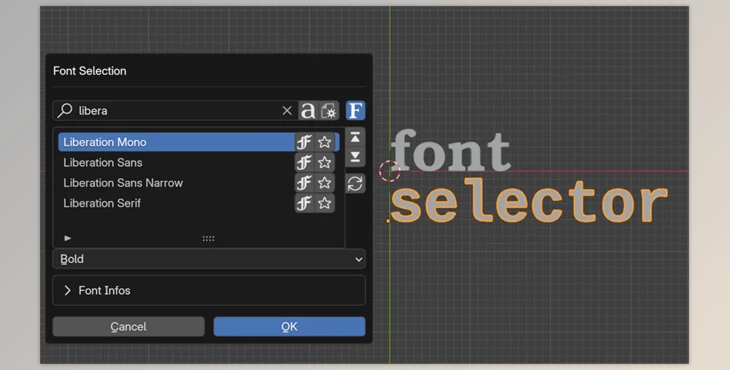The image size is (730, 370).
Task: Open the font settings icon with gear
Action: tap(329, 111)
